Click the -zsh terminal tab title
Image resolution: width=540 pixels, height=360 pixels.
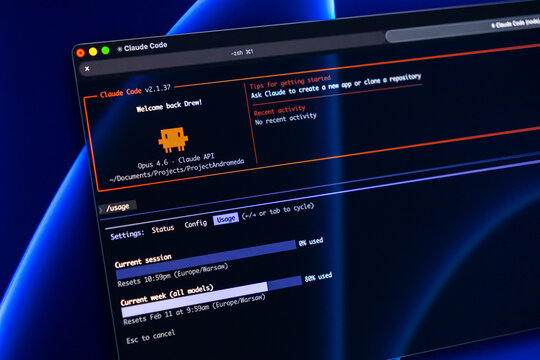tap(242, 52)
